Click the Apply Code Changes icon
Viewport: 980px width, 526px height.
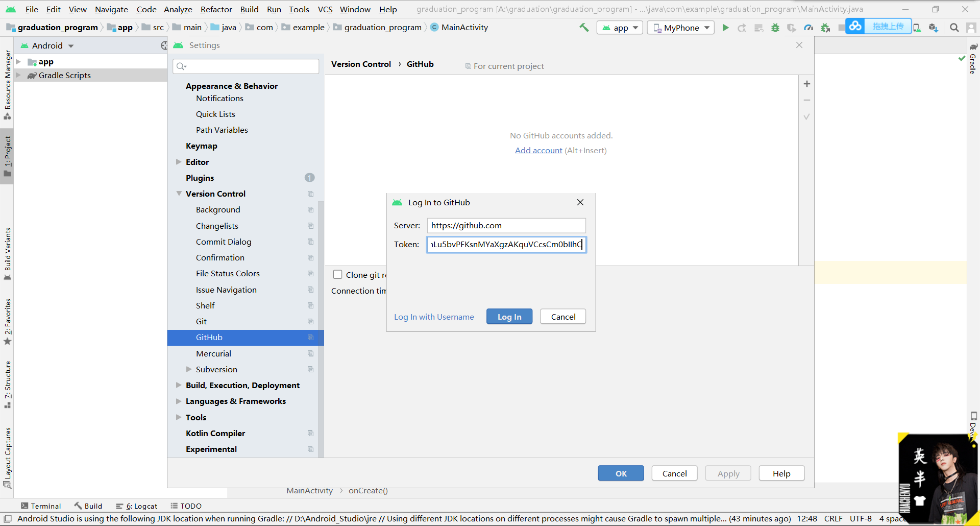click(758, 28)
